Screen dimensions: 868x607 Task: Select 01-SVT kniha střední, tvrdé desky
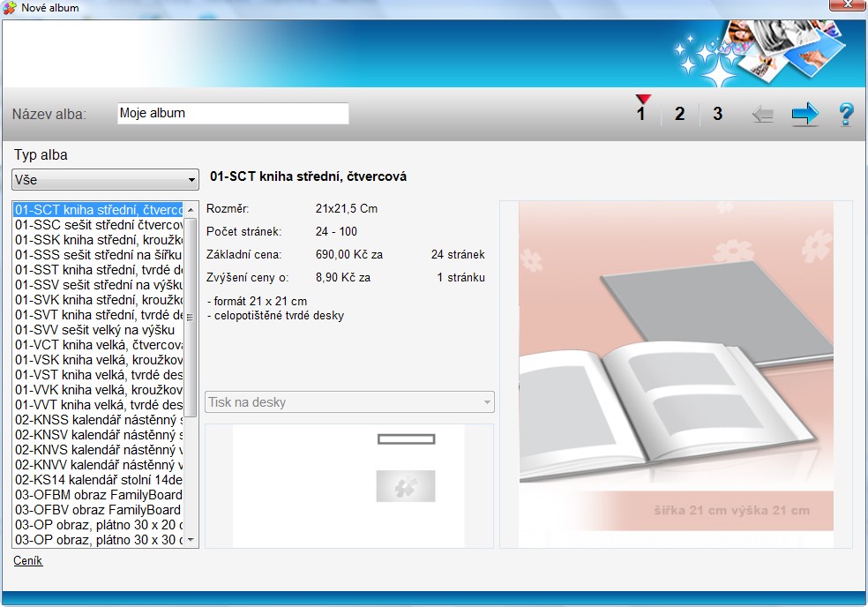tap(99, 315)
